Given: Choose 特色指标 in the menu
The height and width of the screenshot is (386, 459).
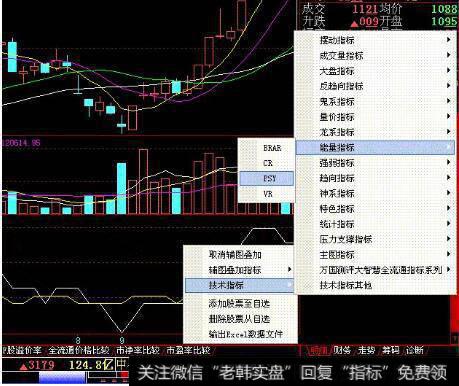Looking at the screenshot, I should point(376,209).
